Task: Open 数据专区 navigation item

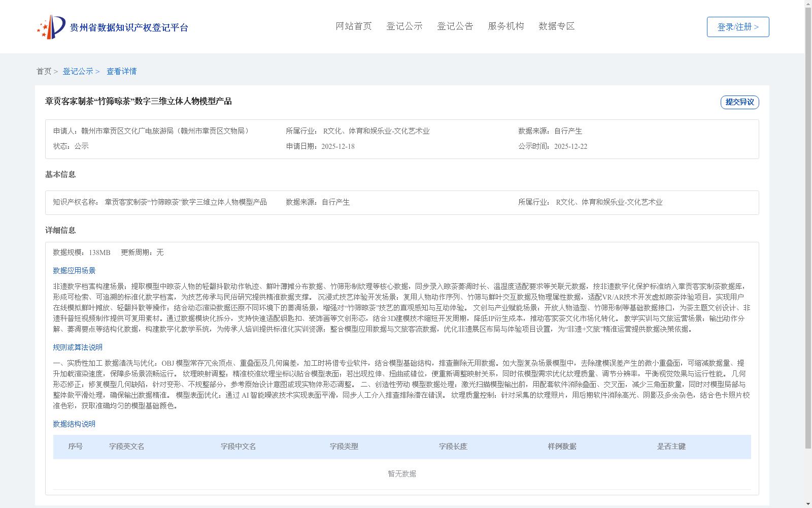Action: 557,26
